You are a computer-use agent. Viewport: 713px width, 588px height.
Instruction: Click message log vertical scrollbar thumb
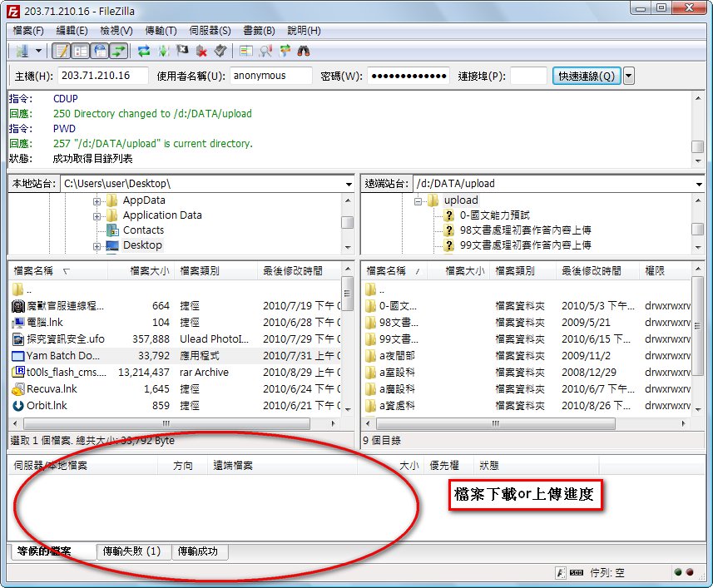(x=697, y=146)
